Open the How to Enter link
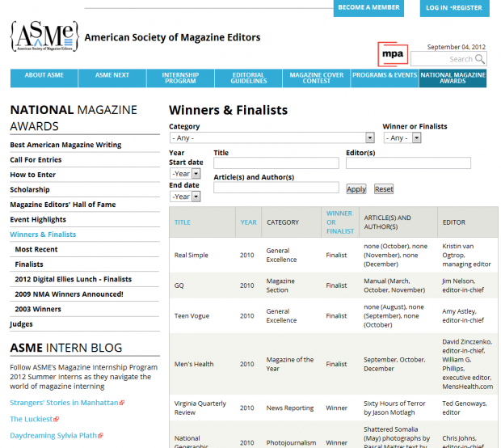This screenshot has height=448, width=501. [x=32, y=175]
